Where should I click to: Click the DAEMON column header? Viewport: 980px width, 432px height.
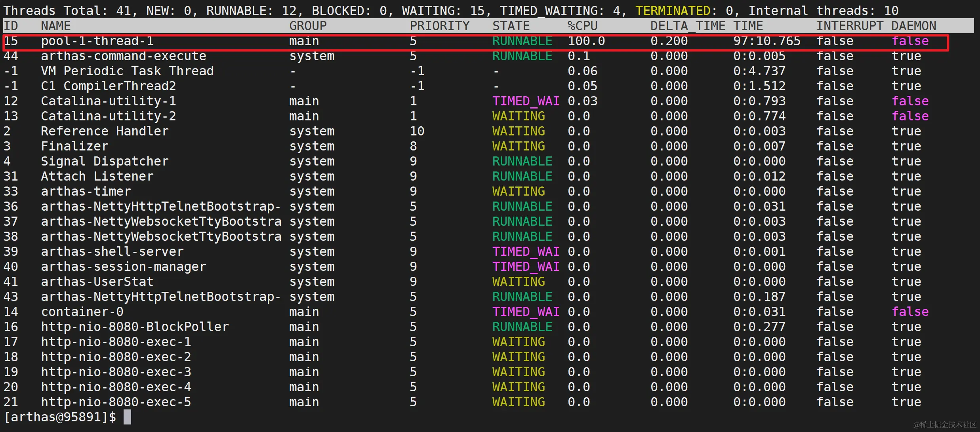click(913, 26)
